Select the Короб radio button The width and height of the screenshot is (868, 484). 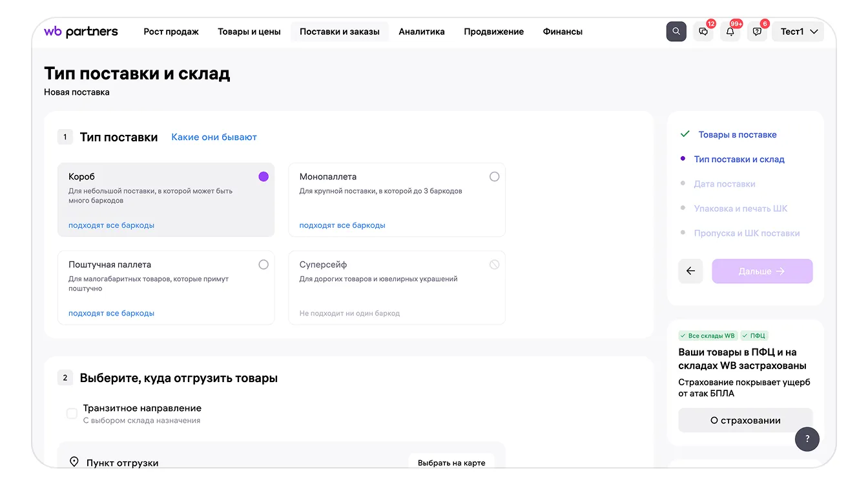coord(263,177)
